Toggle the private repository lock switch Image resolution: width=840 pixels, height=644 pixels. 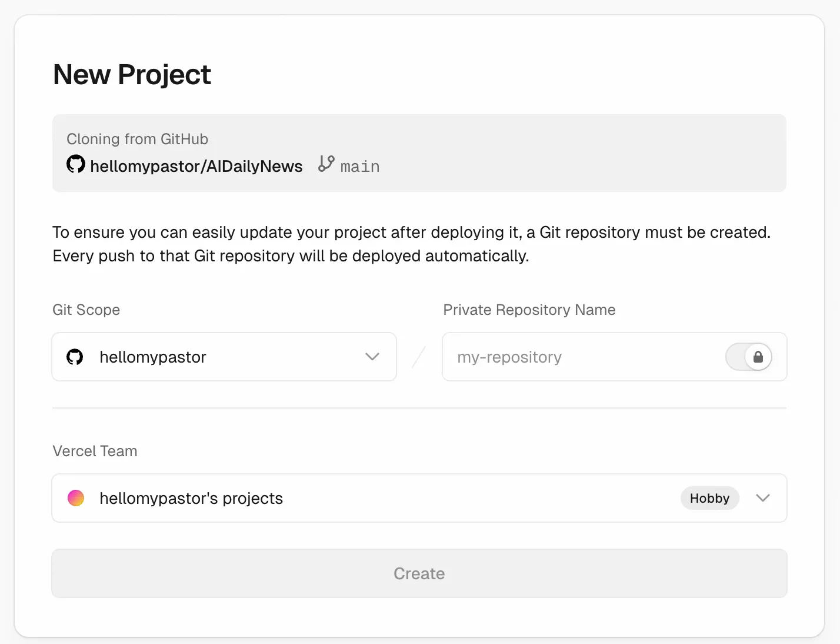coord(748,357)
